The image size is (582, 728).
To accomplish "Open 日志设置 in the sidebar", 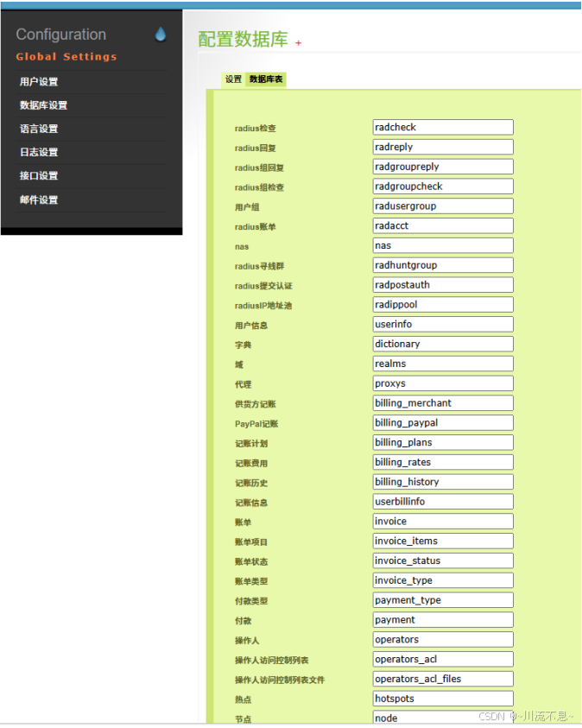I will click(39, 152).
